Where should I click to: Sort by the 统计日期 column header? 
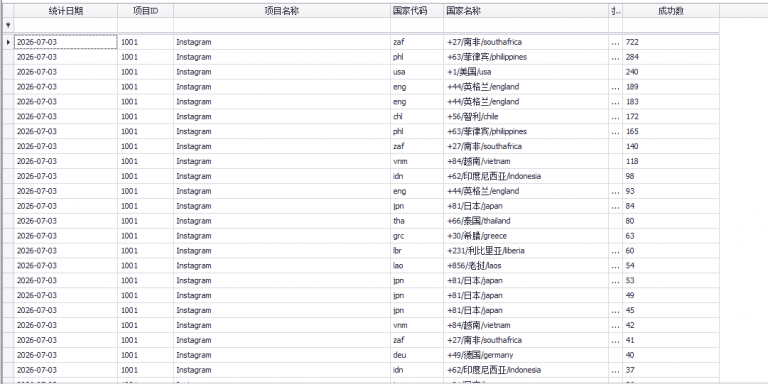tap(66, 11)
